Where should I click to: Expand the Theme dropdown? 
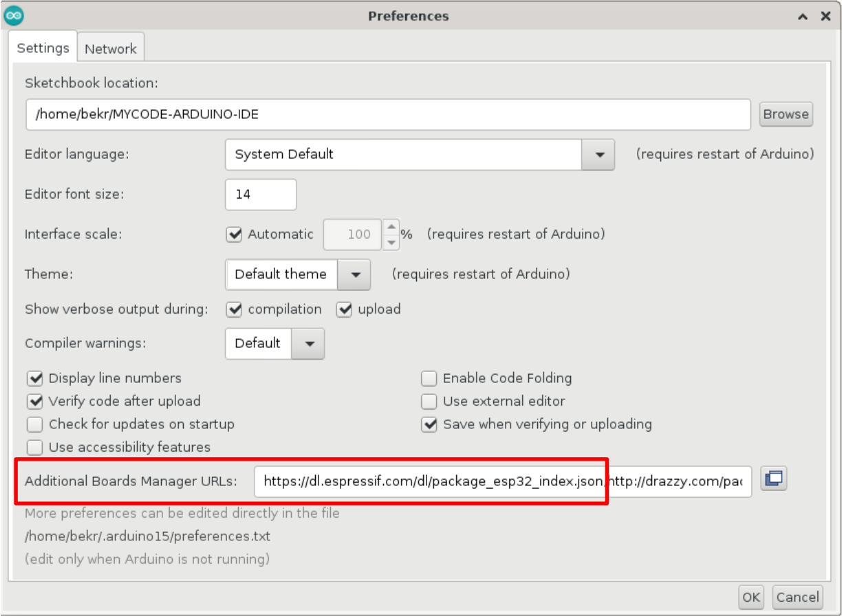pos(354,274)
